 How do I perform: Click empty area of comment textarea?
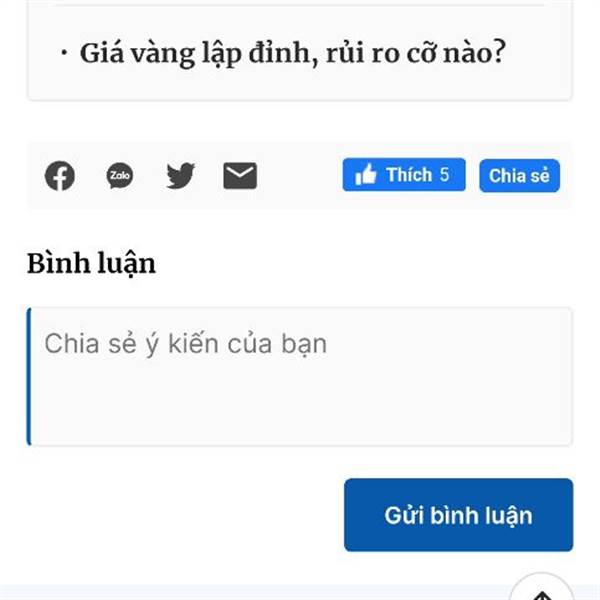pos(300,406)
